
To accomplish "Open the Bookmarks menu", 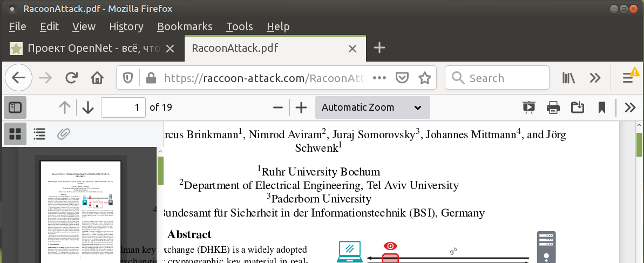I will tap(184, 26).
